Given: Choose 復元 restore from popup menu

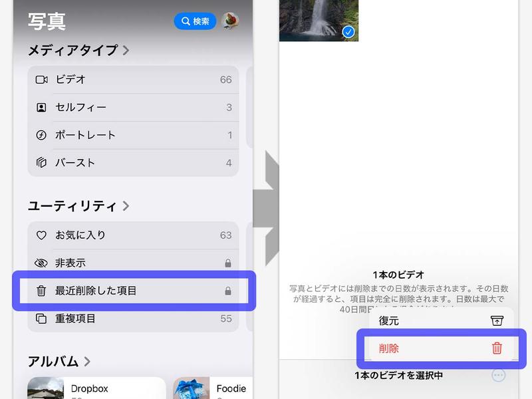Looking at the screenshot, I should point(441,321).
